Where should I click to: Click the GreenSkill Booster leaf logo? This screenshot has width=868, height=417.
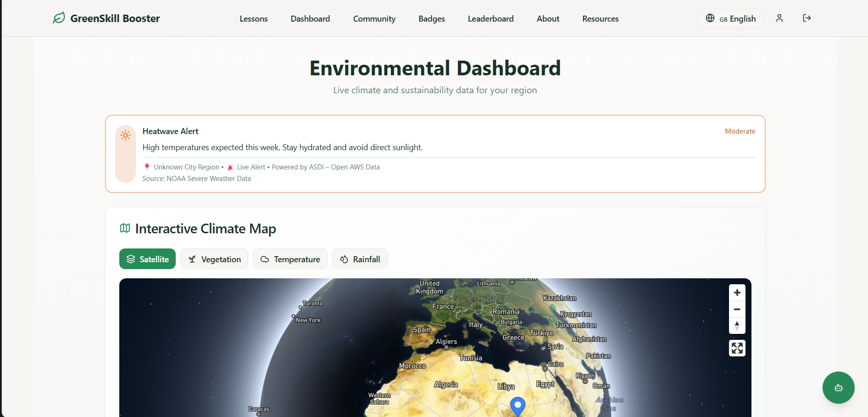[x=59, y=18]
